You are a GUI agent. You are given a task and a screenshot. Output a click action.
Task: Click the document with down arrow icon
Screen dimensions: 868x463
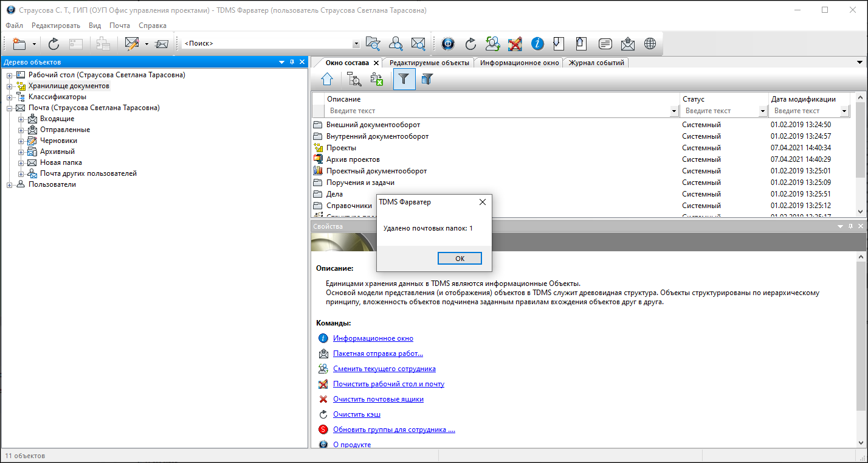559,43
